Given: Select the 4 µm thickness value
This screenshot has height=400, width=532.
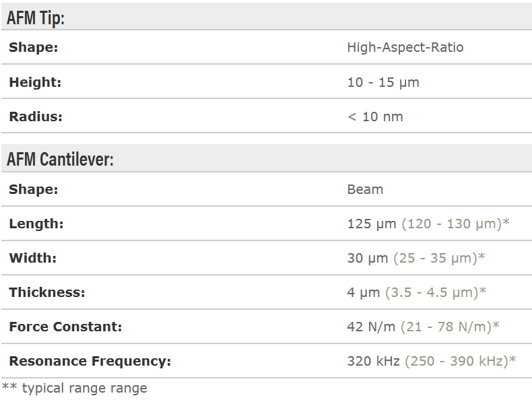Looking at the screenshot, I should [364, 293].
